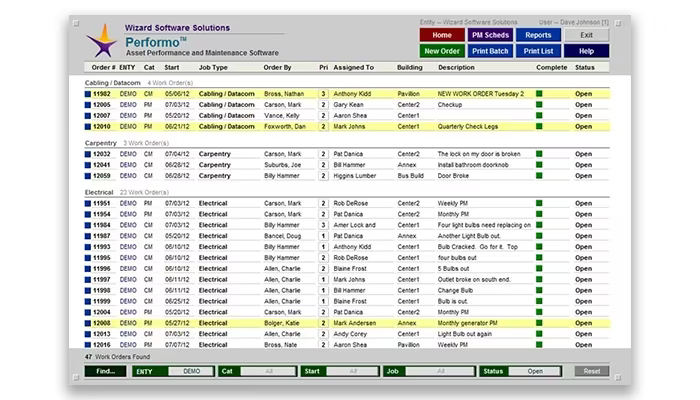
Task: Click assignee 'Mark Andersen'
Action: point(354,323)
